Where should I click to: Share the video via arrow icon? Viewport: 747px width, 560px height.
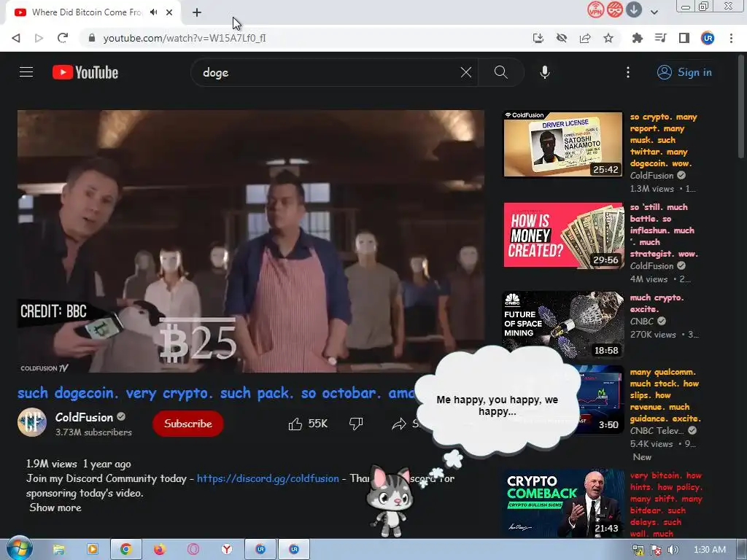coord(399,424)
